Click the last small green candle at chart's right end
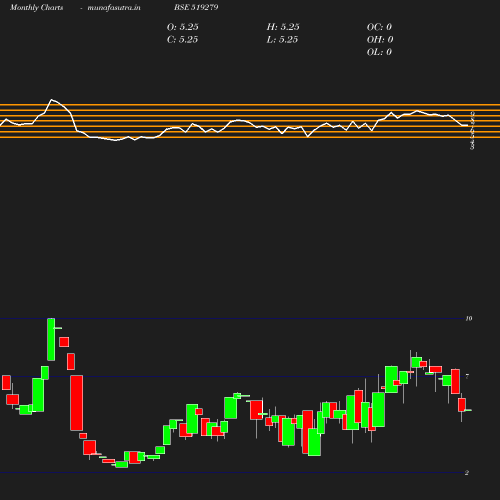 click(x=468, y=410)
